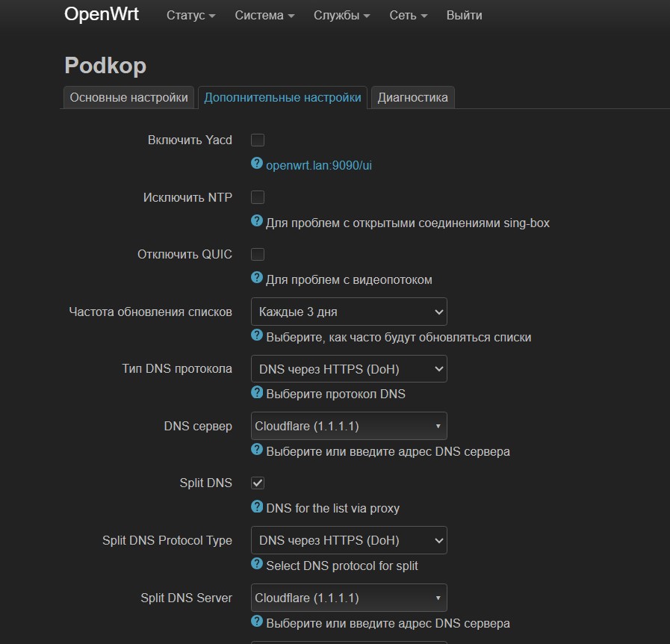This screenshot has width=670, height=644.
Task: Click the 'Тип DNS протокола' label
Action: coord(177,369)
